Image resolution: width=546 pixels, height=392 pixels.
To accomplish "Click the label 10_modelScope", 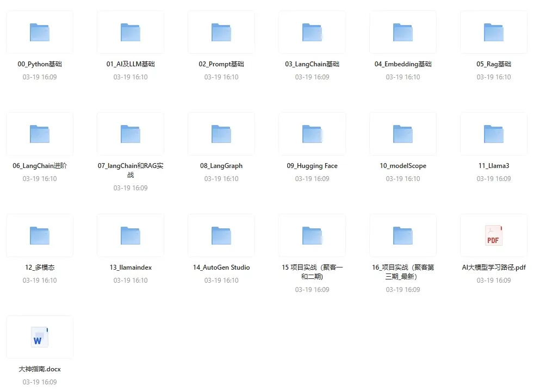I will point(403,166).
